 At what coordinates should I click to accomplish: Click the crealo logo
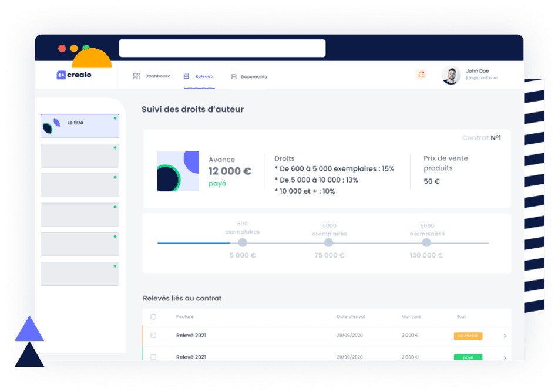pos(74,75)
